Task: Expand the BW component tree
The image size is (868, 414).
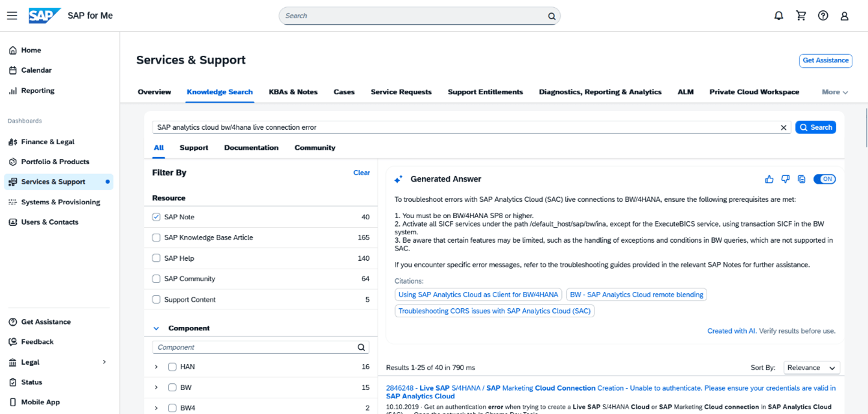Action: coord(156,388)
